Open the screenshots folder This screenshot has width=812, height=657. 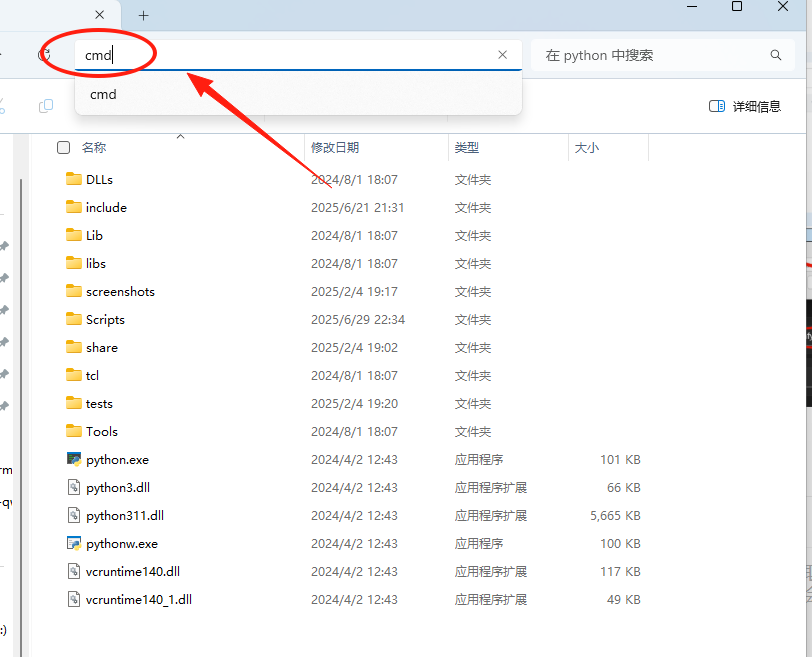pos(118,291)
